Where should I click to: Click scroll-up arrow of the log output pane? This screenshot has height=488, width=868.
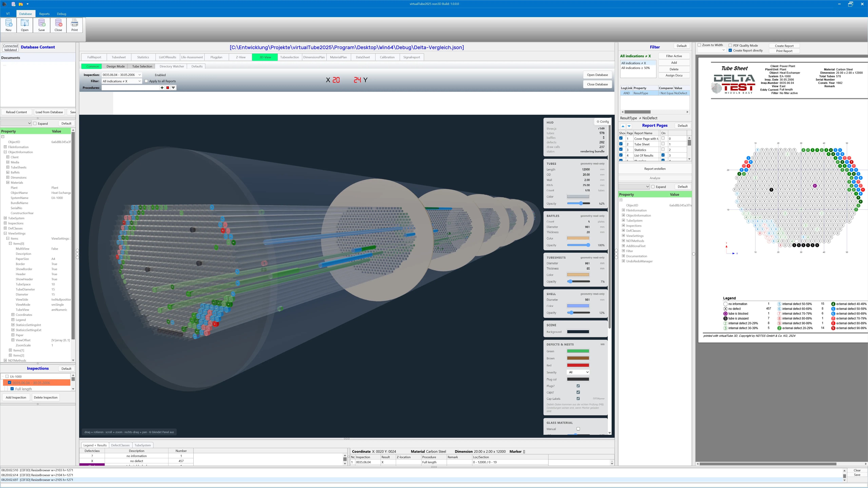coord(844,471)
